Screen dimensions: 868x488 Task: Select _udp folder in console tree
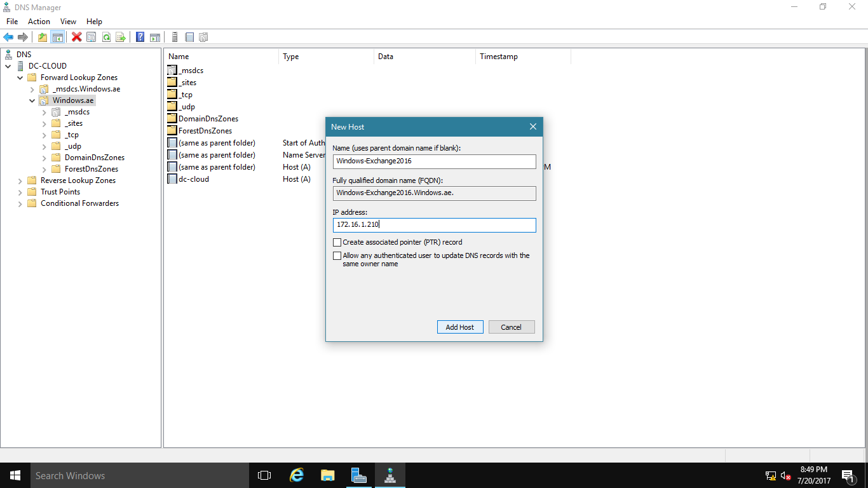pyautogui.click(x=73, y=146)
